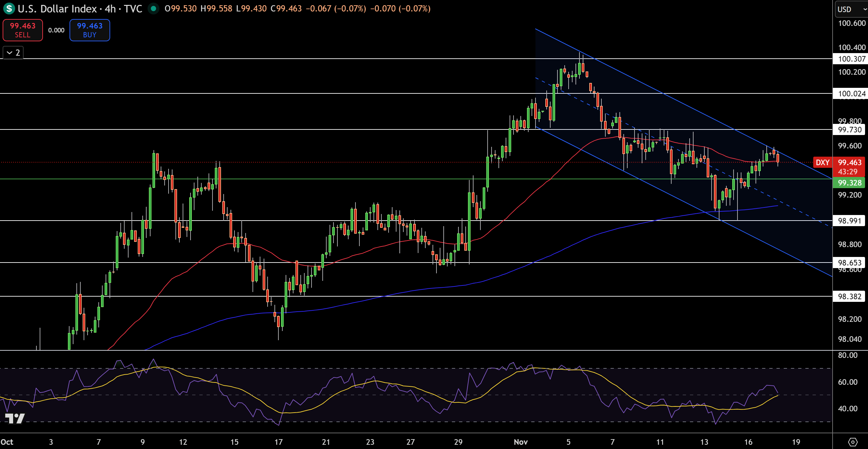868x449 pixels.
Task: Click the SELL button showing 99.463
Action: [22, 30]
